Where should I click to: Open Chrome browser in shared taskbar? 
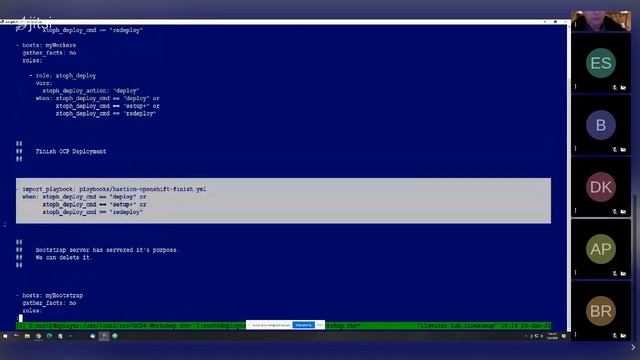pos(38,336)
